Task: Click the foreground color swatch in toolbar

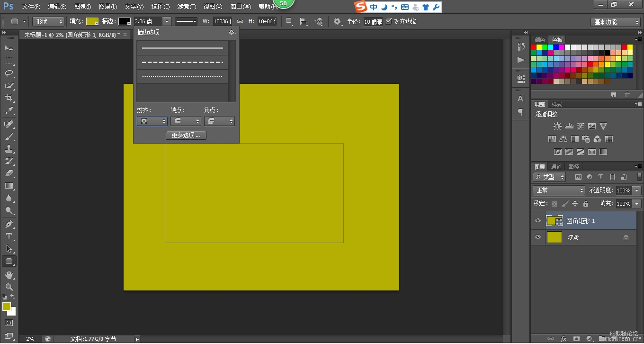Action: [6, 307]
